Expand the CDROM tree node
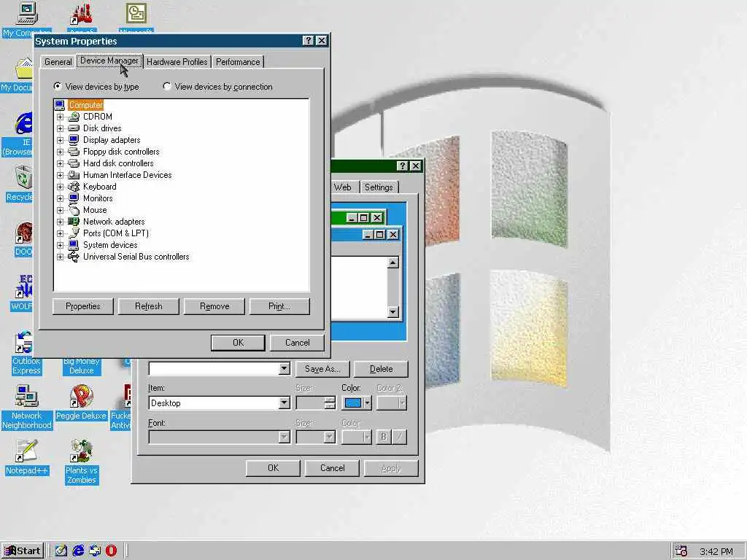Image resolution: width=747 pixels, height=560 pixels. (60, 117)
